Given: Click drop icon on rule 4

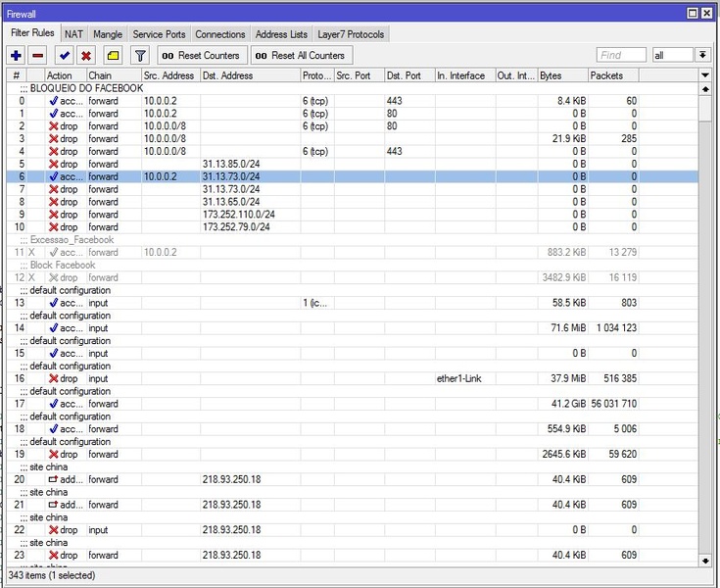Looking at the screenshot, I should (54, 151).
